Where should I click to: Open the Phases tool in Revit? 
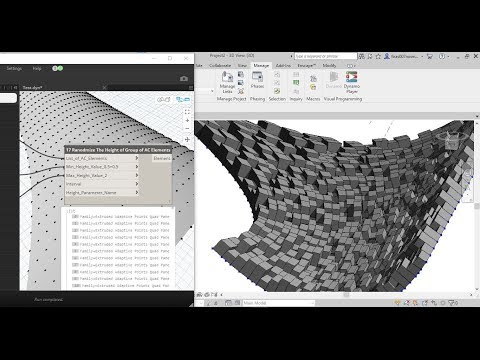257,80
